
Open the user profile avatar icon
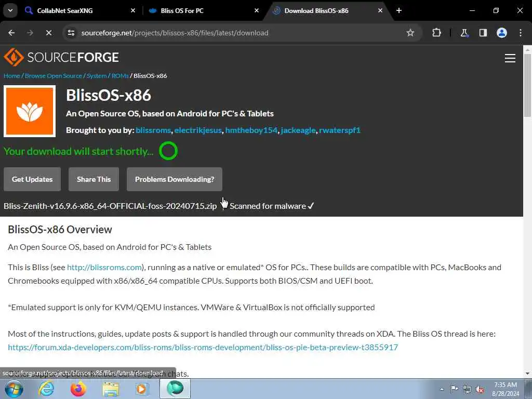tap(502, 33)
